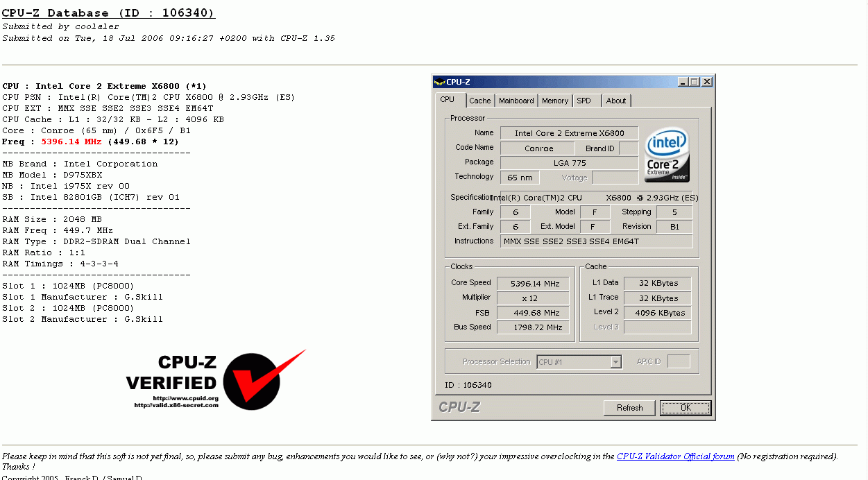
Task: Click the 'RAM Size : 2048 MB' line
Action: (53, 219)
